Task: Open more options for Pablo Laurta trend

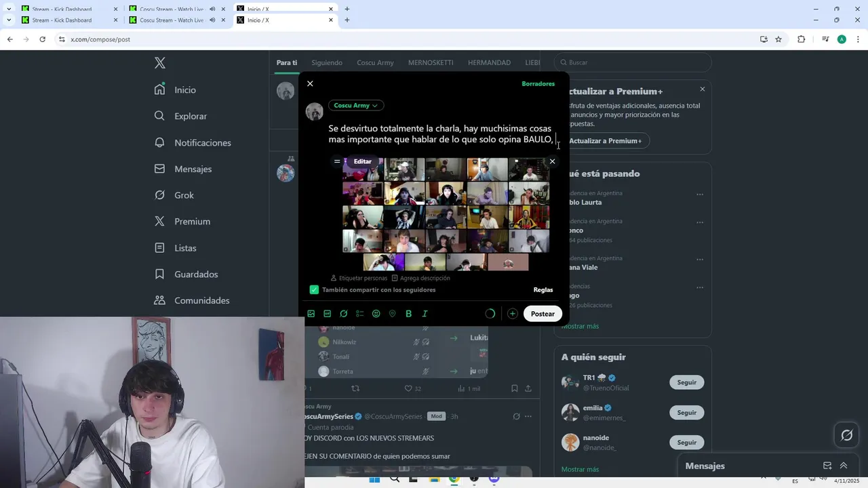Action: point(700,195)
